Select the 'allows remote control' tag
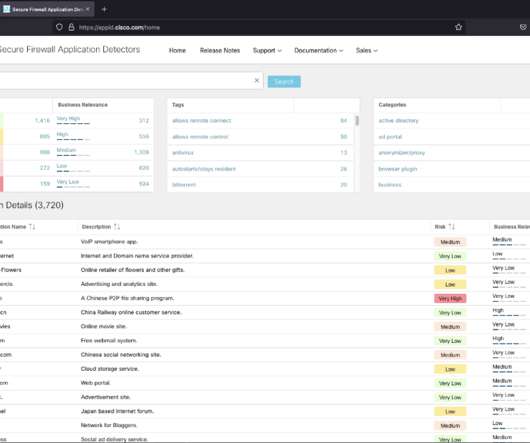The width and height of the screenshot is (530, 443). point(200,137)
